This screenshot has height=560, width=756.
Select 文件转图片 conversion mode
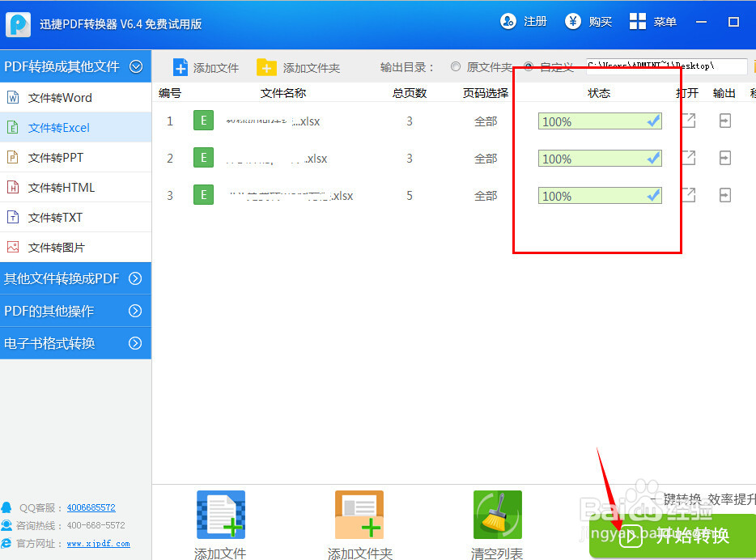[76, 248]
